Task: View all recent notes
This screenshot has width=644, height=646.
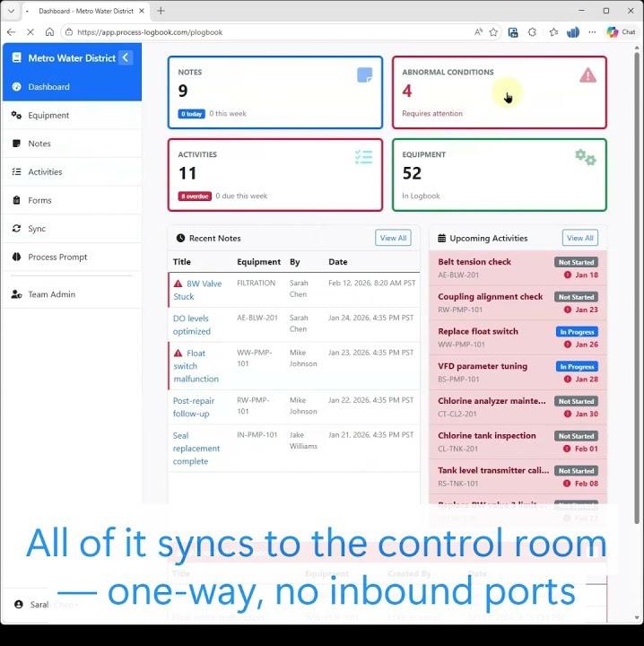Action: pos(393,238)
